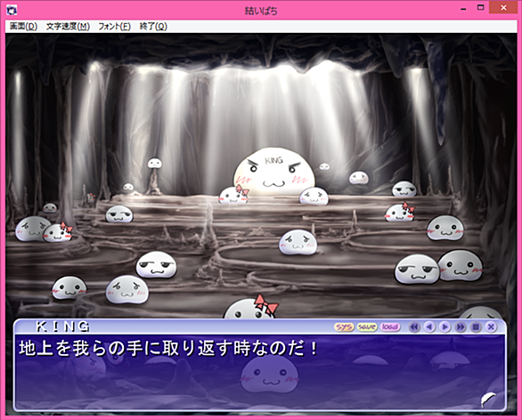Open the フォント(F) menu

[114, 27]
